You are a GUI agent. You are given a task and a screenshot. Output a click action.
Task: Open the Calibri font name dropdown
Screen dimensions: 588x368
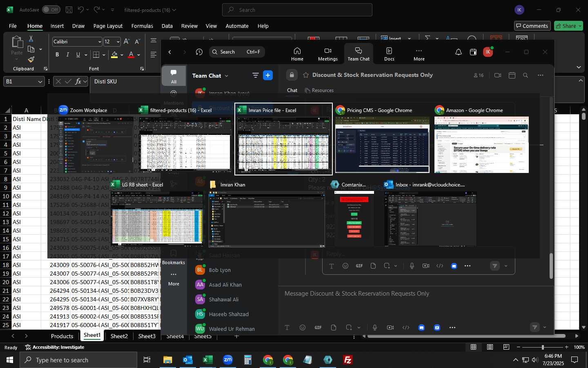click(x=100, y=42)
